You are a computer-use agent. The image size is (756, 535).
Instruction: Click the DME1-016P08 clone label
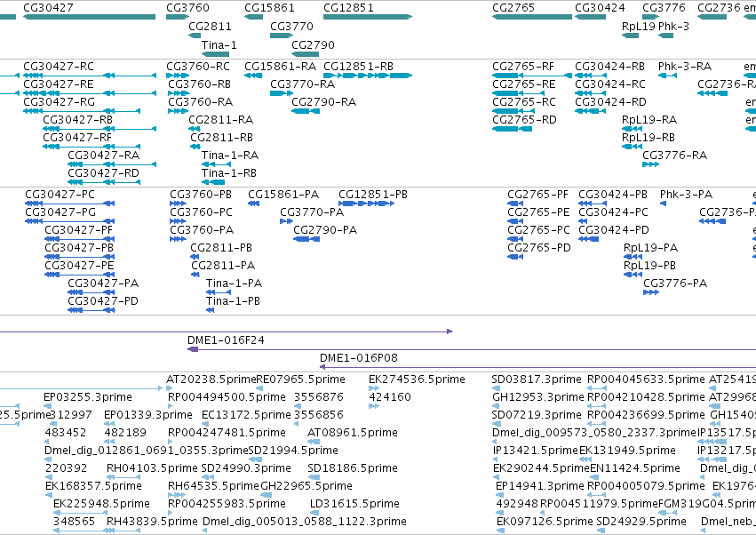pyautogui.click(x=359, y=358)
